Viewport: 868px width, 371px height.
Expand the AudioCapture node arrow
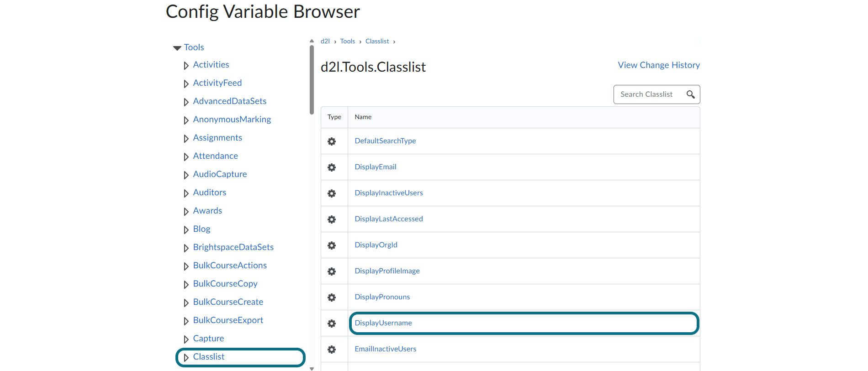click(x=186, y=175)
